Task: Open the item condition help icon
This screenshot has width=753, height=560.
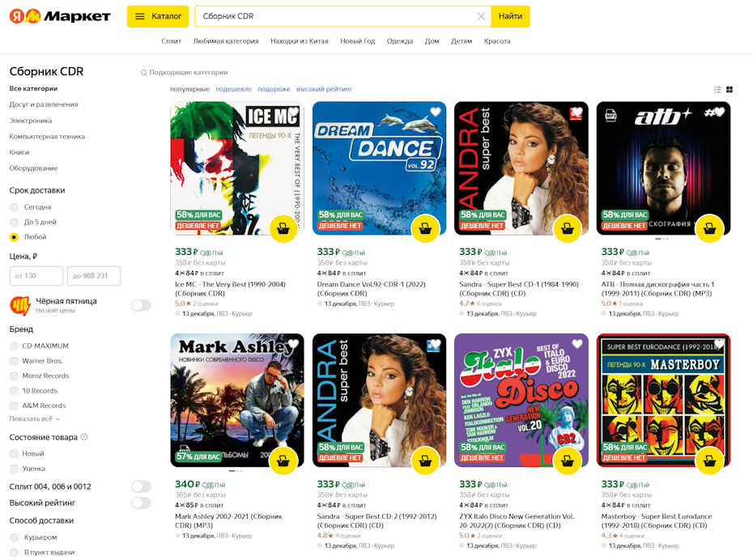Action: (x=84, y=437)
